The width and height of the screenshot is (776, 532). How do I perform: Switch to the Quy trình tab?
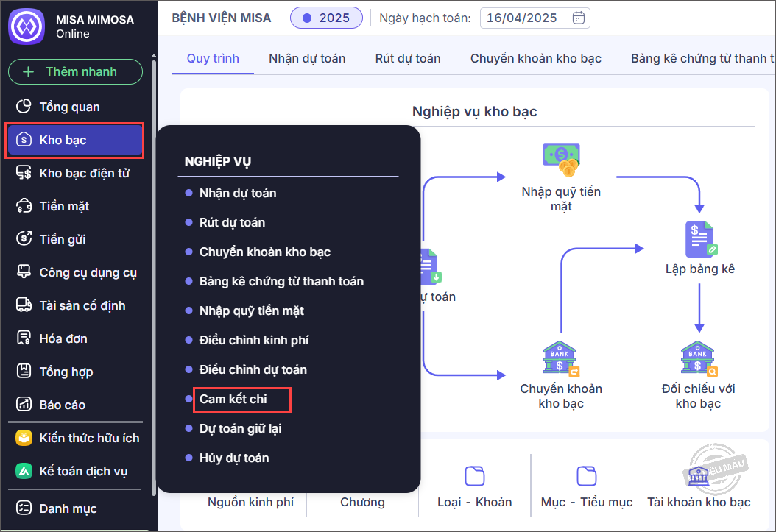pyautogui.click(x=213, y=58)
